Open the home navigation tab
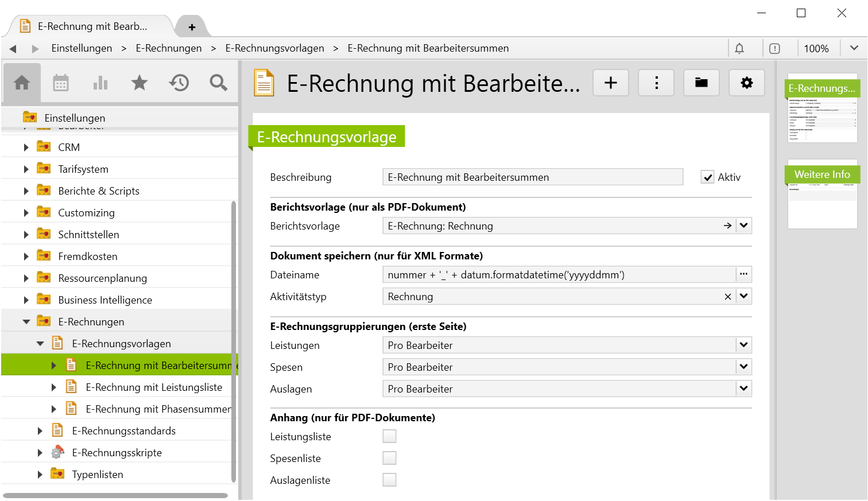This screenshot has height=501, width=868. tap(22, 83)
